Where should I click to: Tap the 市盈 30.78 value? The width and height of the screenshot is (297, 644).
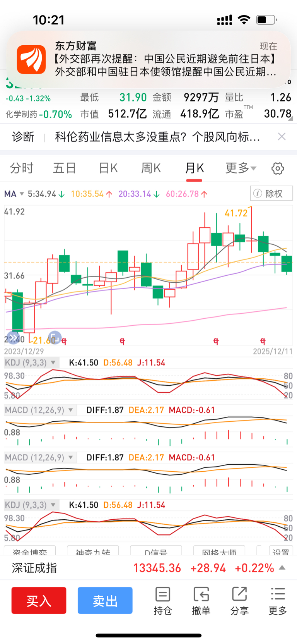click(278, 114)
